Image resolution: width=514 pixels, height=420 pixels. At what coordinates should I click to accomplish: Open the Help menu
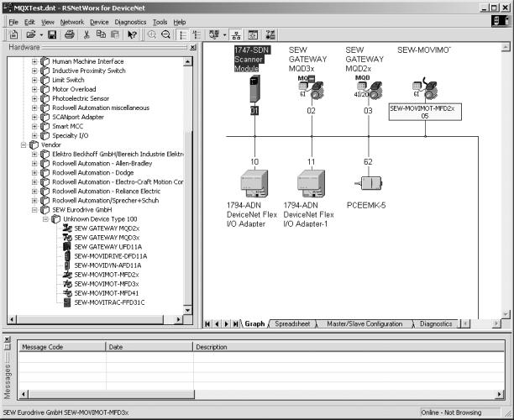pos(180,23)
